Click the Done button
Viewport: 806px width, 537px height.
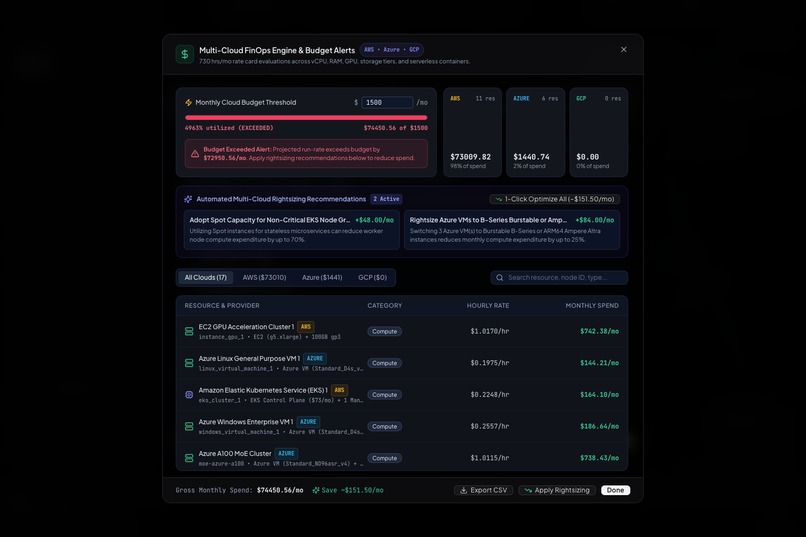click(x=615, y=490)
